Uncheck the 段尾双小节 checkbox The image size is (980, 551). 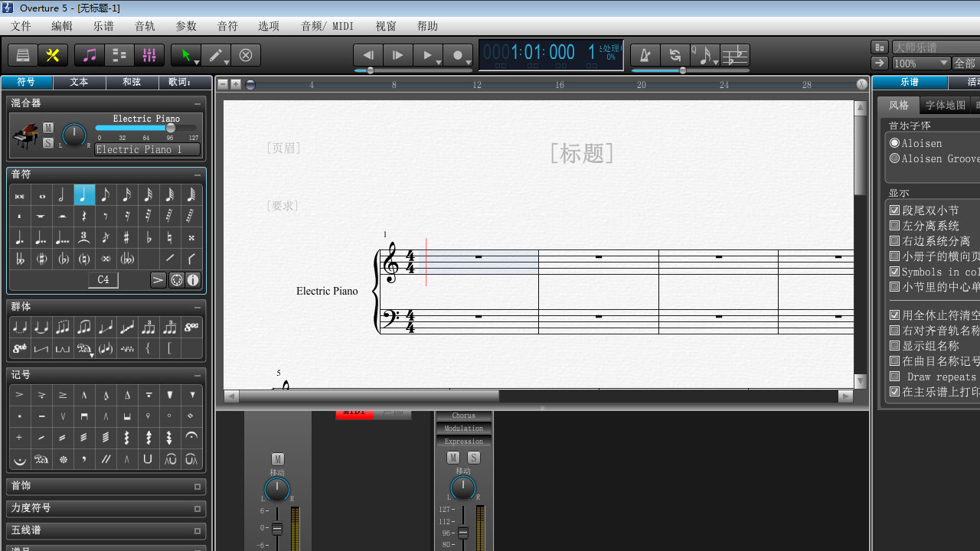(894, 210)
